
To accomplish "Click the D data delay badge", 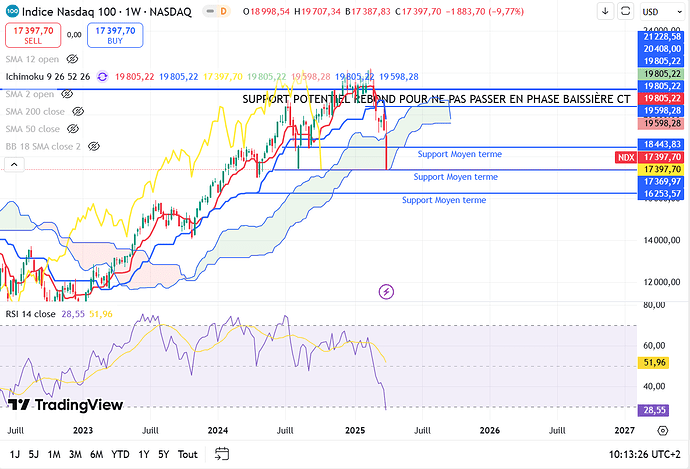I will click(224, 11).
